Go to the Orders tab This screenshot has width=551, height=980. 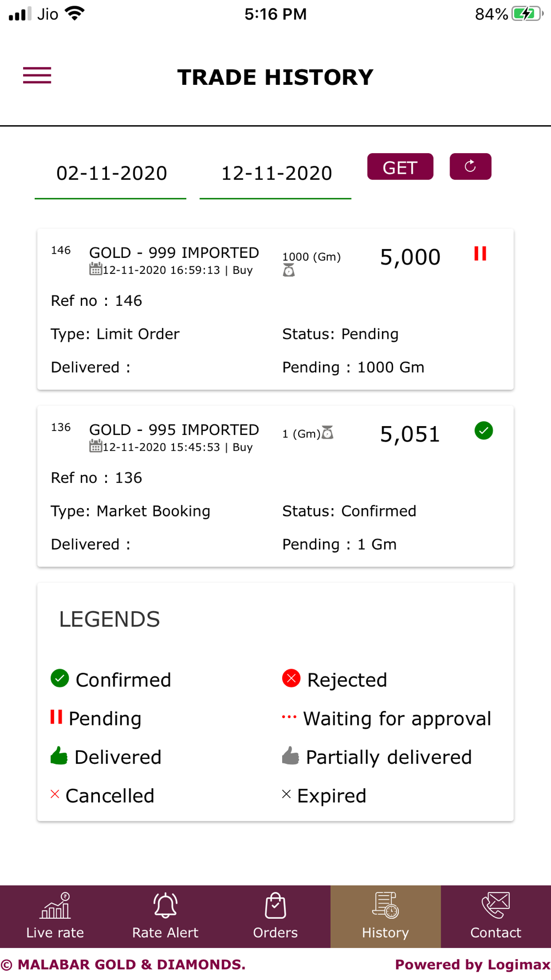pyautogui.click(x=275, y=917)
